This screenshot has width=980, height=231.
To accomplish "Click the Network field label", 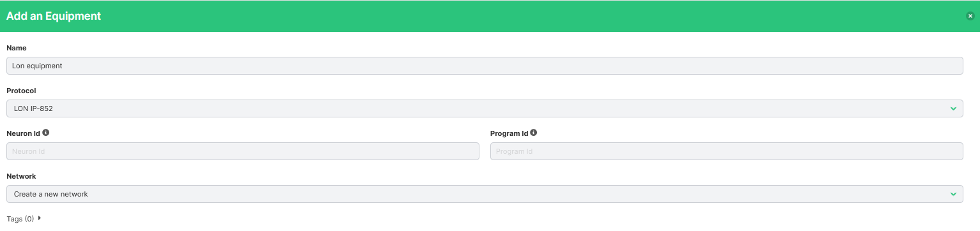I will pos(21,176).
